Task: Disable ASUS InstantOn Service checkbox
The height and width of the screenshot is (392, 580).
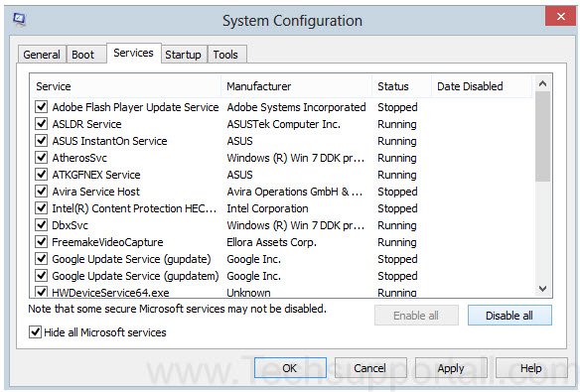Action: [41, 141]
